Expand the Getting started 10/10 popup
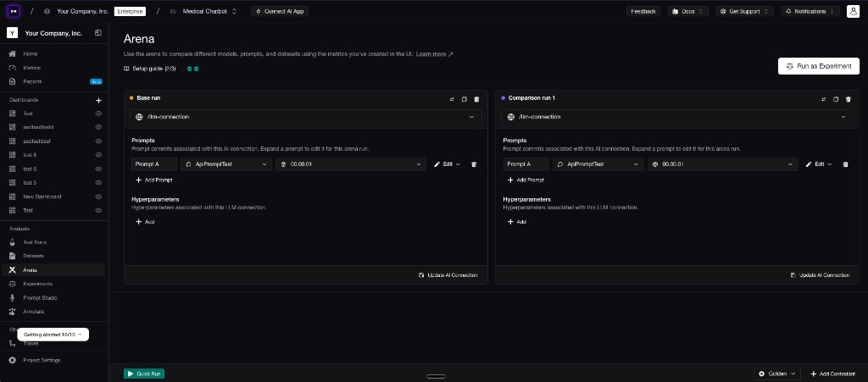The height and width of the screenshot is (382, 868). [53, 335]
